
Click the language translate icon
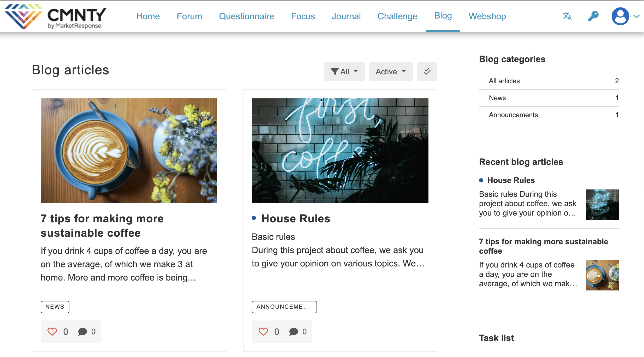tap(567, 16)
